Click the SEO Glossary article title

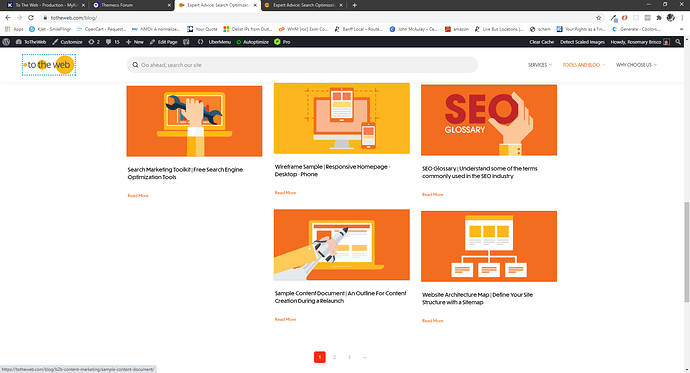pyautogui.click(x=480, y=172)
